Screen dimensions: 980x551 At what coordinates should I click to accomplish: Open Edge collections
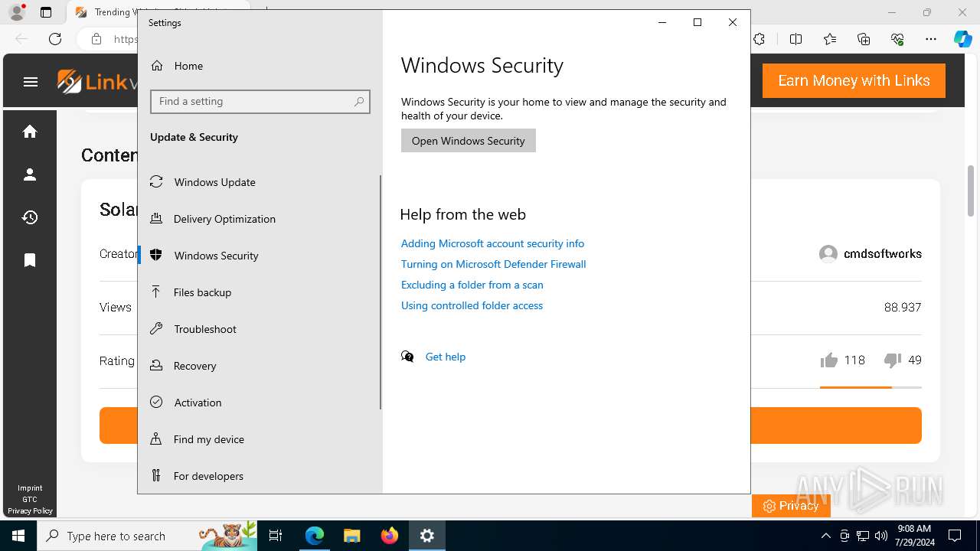tap(864, 39)
